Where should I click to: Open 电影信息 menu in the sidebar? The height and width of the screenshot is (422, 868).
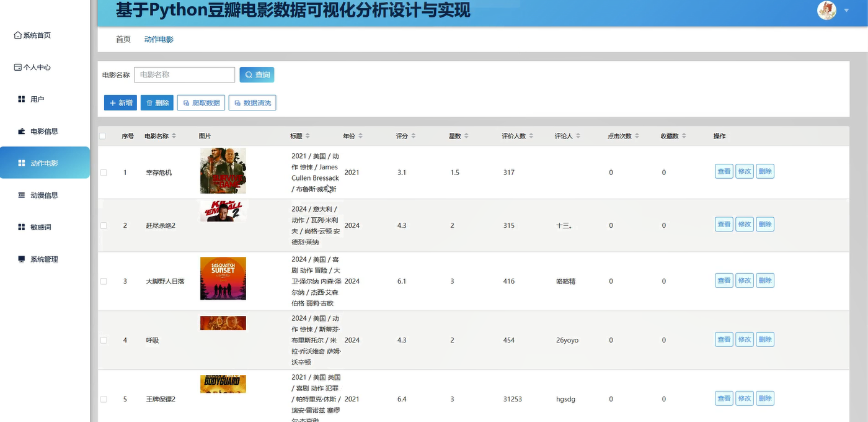click(45, 131)
